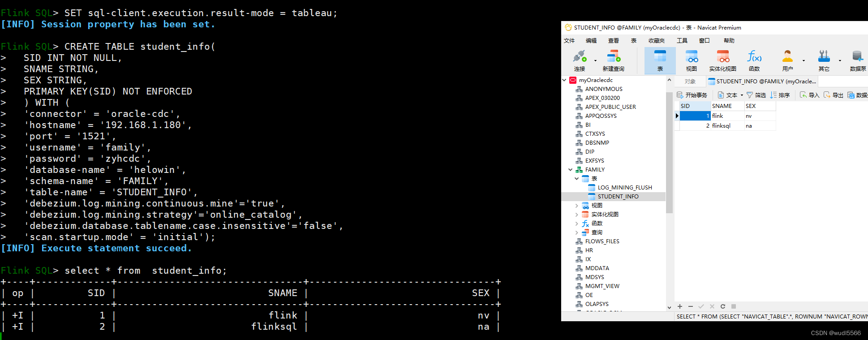868x340 pixels.
Task: Open the 视图 view toolbar icon
Action: coord(692,60)
